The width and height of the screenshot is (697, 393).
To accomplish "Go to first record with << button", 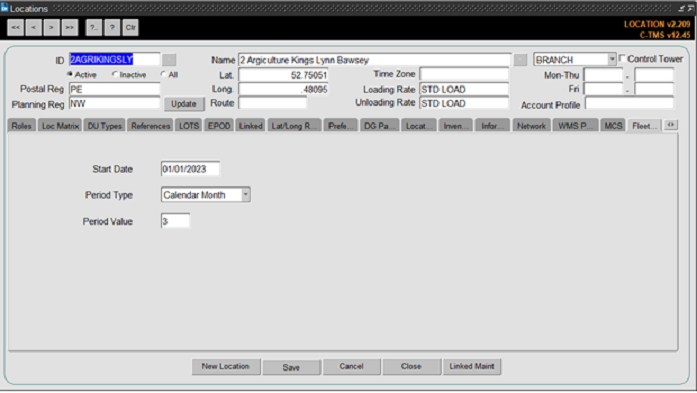I will pyautogui.click(x=16, y=28).
